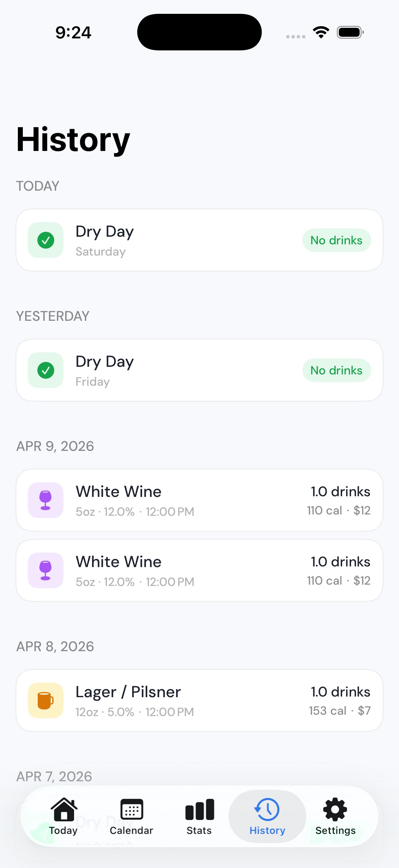
Task: Tap the Apr 8, 2026 section header
Action: coord(55,647)
